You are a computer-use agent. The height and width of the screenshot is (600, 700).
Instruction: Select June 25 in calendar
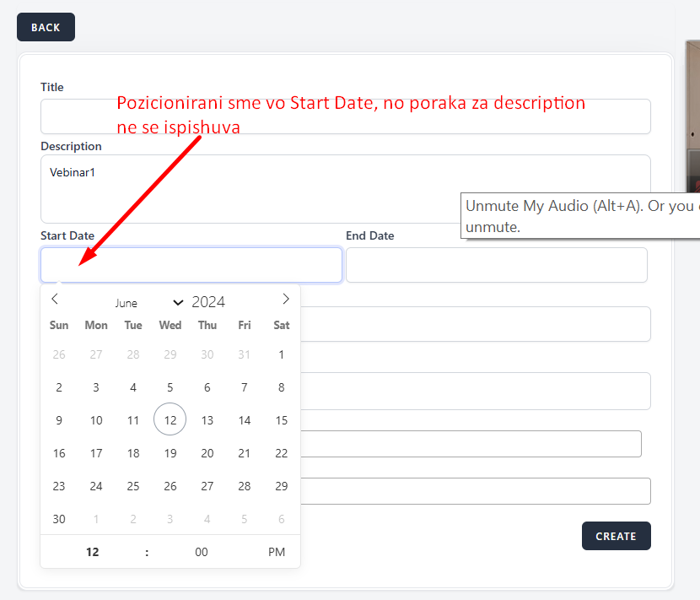coord(133,486)
